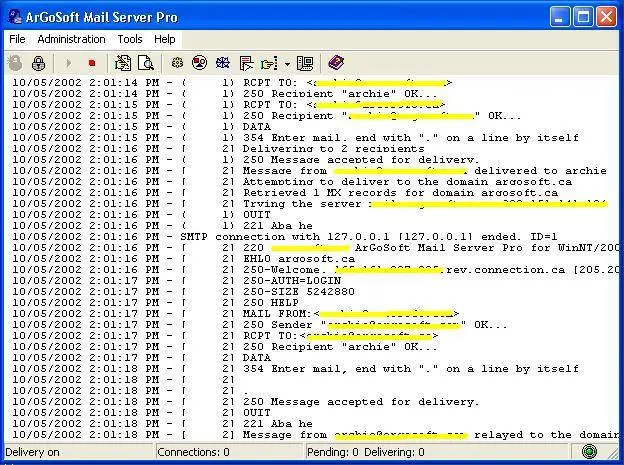Screen dimensions: 624x465
Task: Open the Tools menu
Action: (x=130, y=39)
